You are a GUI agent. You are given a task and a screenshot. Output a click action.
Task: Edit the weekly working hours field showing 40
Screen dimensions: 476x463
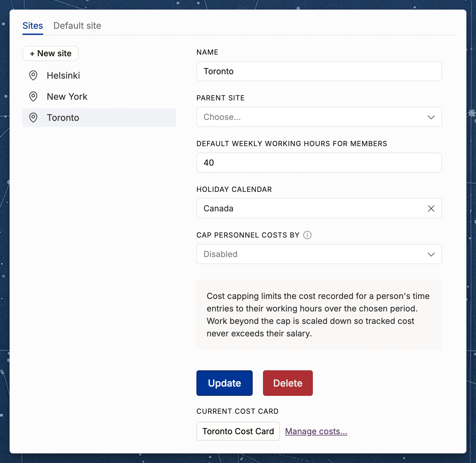(x=319, y=163)
